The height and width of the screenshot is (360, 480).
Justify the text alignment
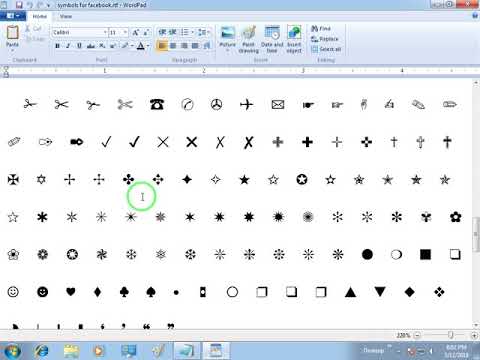coord(195,46)
